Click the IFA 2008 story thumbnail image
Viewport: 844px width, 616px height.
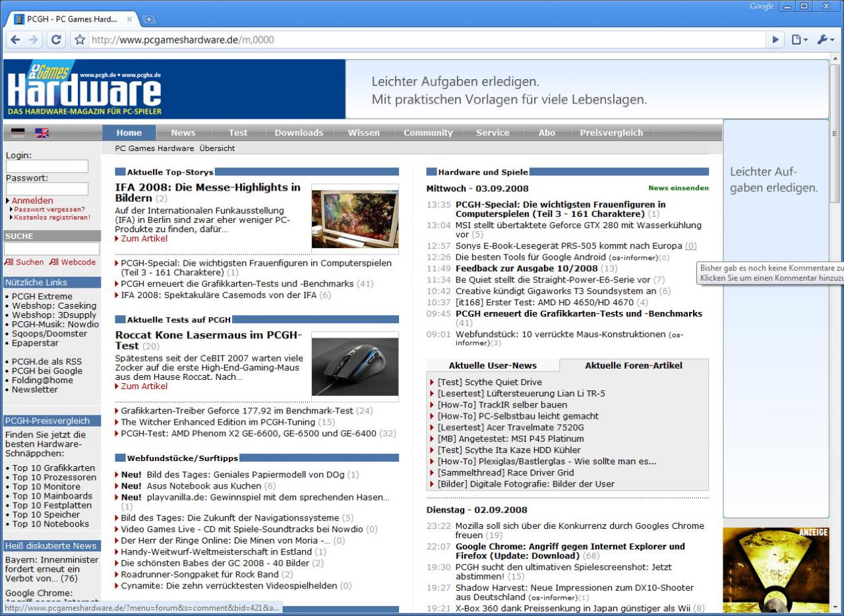pos(355,219)
